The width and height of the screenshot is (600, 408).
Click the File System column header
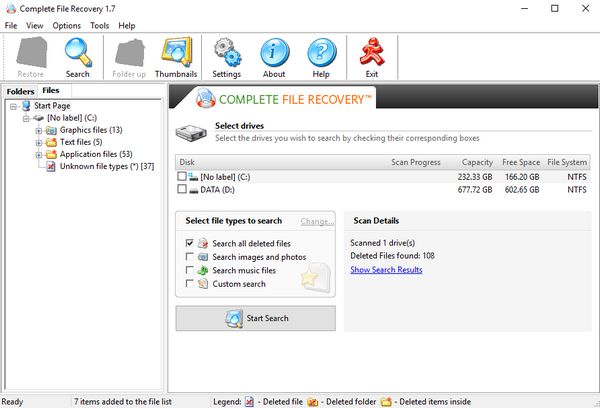(567, 162)
